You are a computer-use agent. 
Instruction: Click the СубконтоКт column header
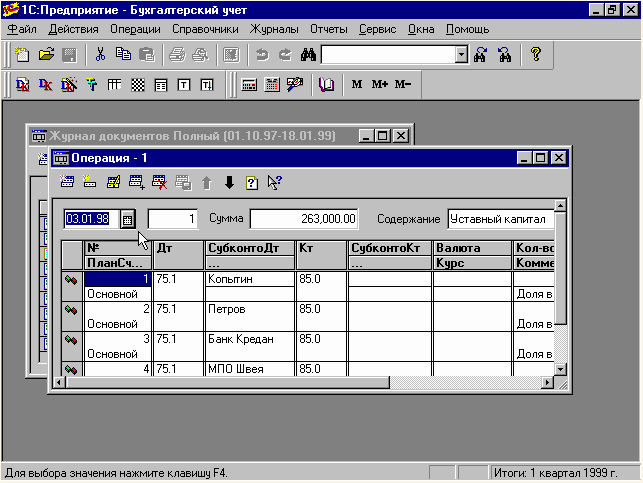click(x=390, y=248)
